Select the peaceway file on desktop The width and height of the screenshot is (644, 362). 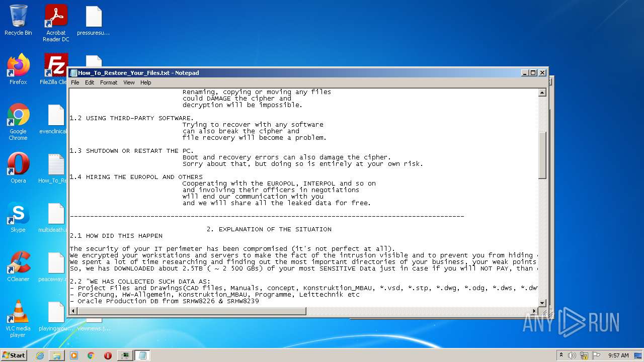coord(54,266)
